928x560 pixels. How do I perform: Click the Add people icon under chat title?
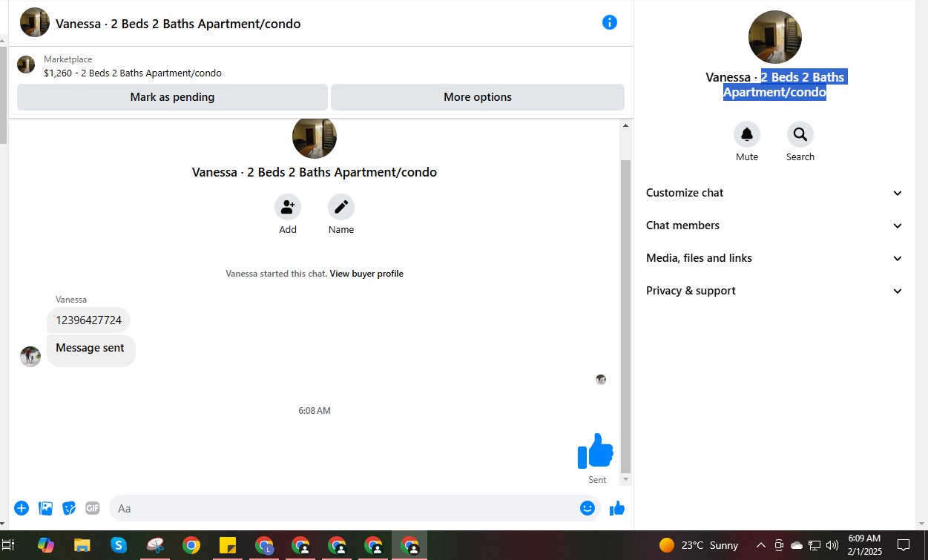coord(288,207)
